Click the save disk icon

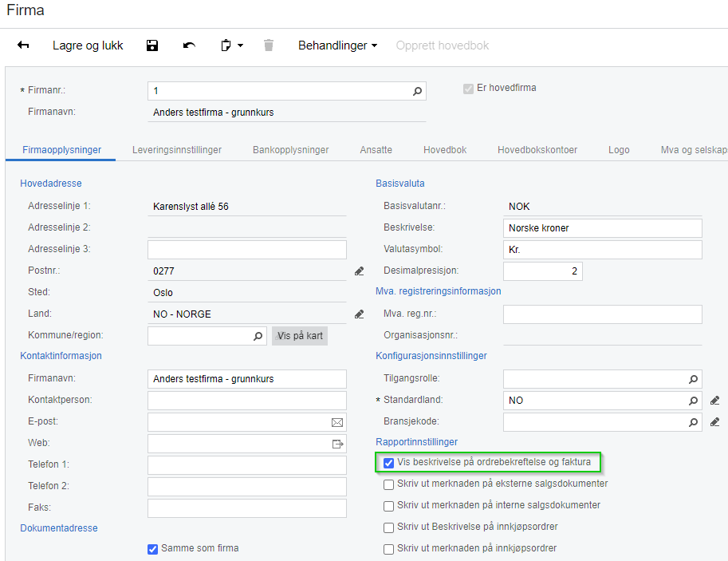click(152, 45)
